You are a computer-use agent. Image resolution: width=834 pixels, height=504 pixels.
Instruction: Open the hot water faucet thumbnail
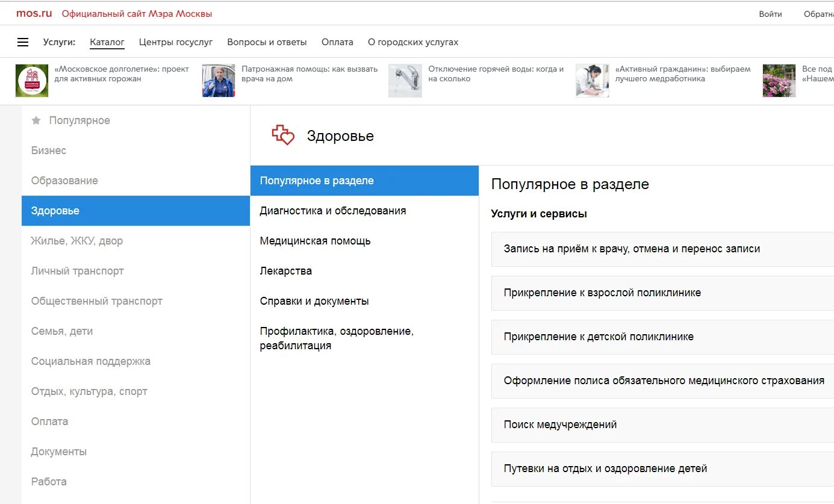pos(405,81)
